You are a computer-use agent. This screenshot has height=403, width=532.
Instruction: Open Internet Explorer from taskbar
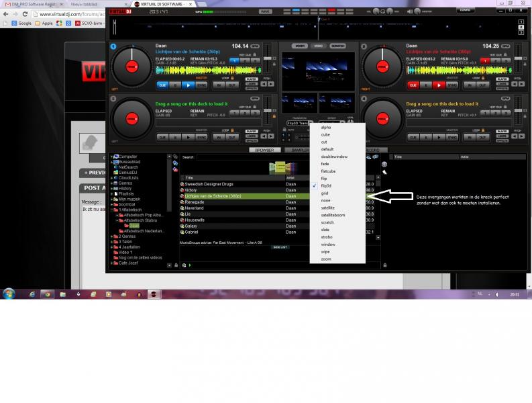click(x=32, y=294)
